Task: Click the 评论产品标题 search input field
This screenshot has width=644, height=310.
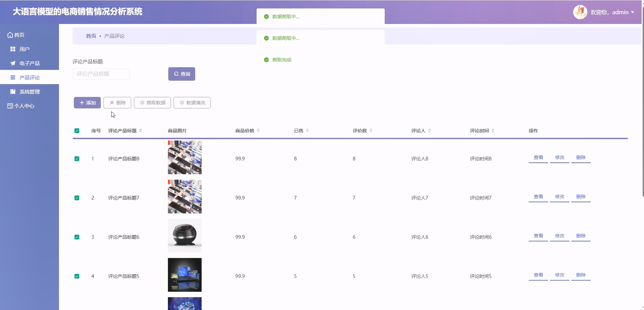Action: (101, 74)
